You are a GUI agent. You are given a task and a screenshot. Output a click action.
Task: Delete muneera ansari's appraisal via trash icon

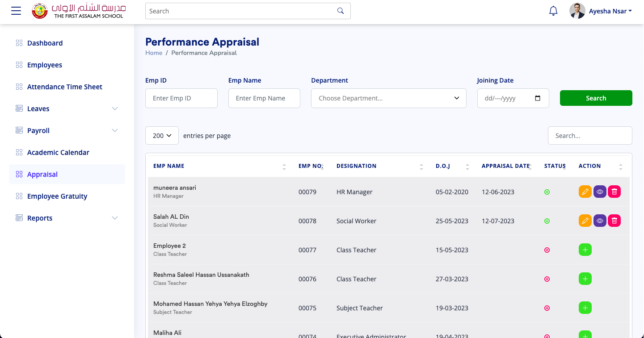pos(615,192)
